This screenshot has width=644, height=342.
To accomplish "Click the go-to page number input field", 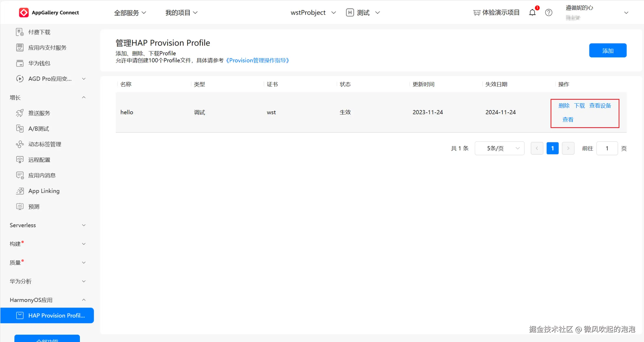I will coord(607,148).
